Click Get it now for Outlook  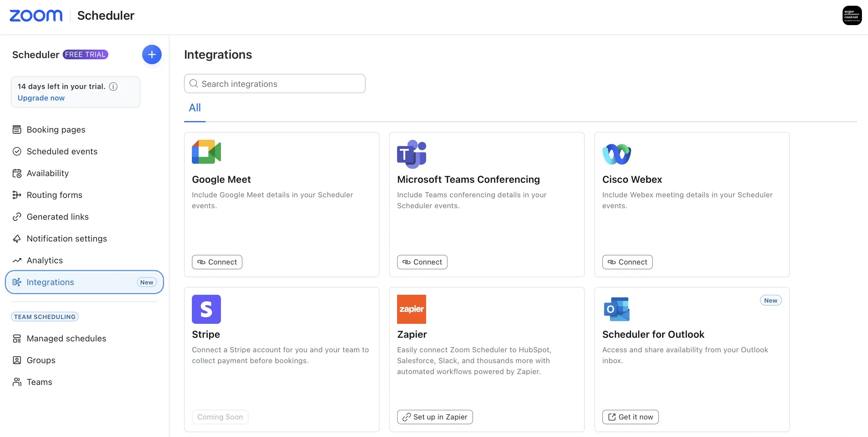[630, 417]
